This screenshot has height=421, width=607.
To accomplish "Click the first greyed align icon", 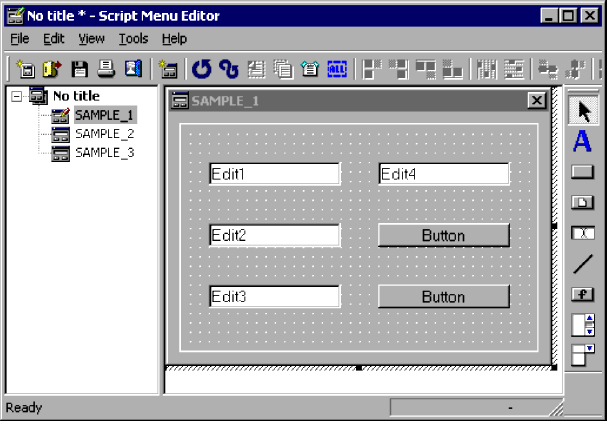I will pos(372,69).
